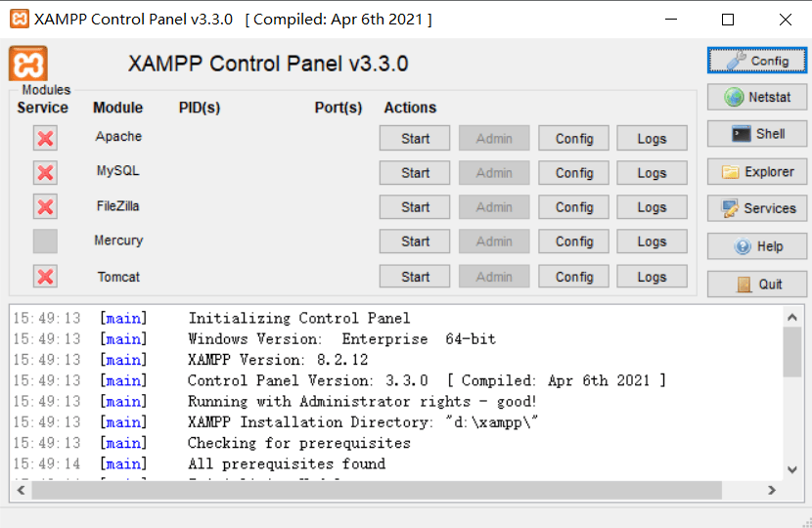Start the MySQL module
Screen dimensions: 812x528
415,173
